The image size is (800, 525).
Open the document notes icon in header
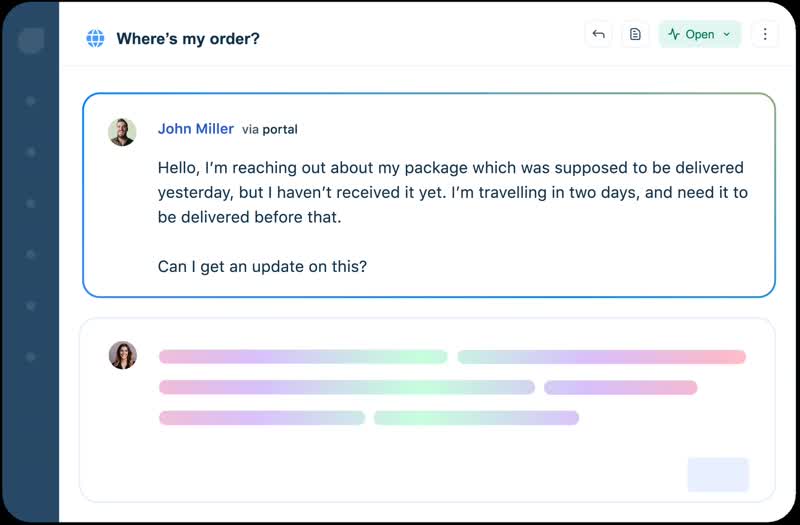tap(635, 34)
